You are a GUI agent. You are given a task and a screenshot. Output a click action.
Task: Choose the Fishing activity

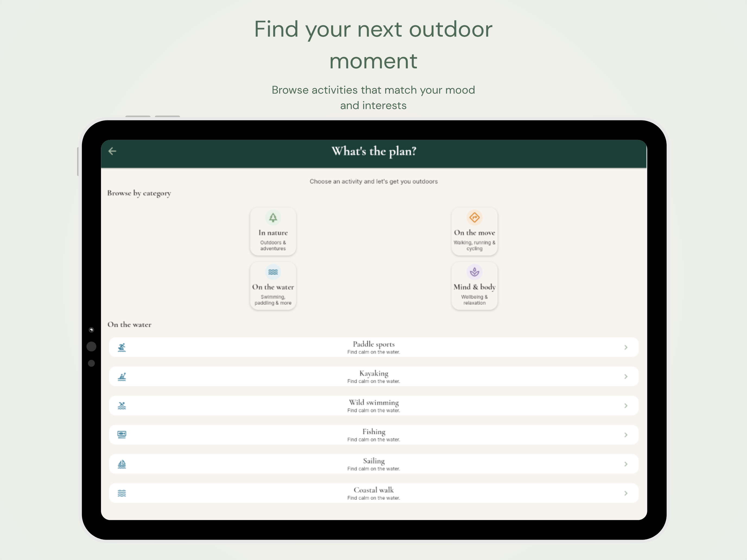(x=373, y=435)
